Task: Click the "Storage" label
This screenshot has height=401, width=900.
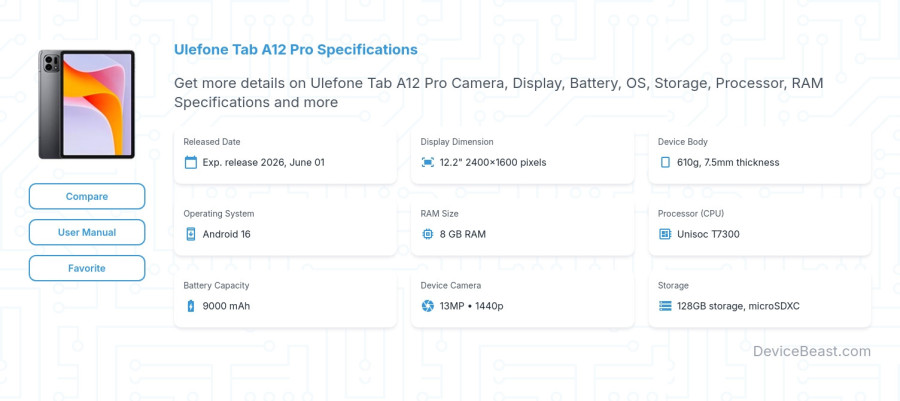Action: tap(673, 285)
